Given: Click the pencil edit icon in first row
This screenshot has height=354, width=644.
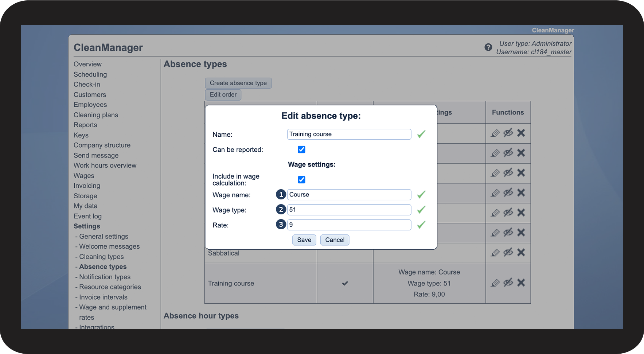Looking at the screenshot, I should click(495, 133).
